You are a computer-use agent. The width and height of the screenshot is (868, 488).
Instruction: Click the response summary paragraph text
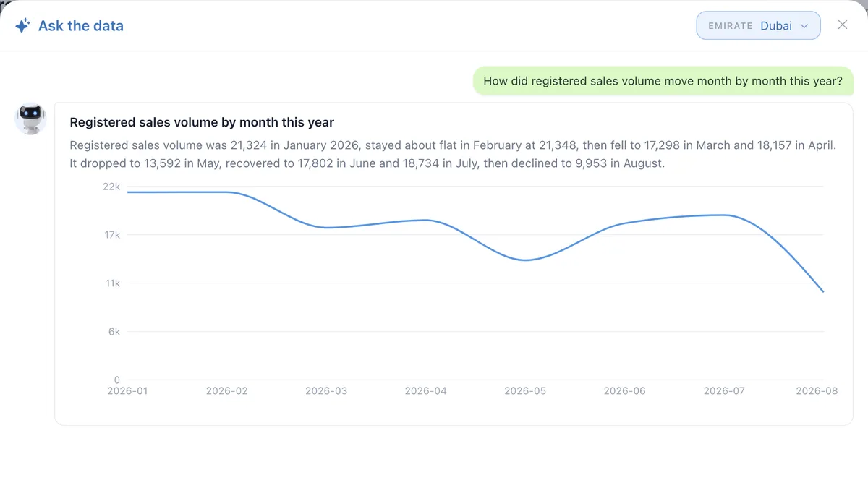coord(453,154)
